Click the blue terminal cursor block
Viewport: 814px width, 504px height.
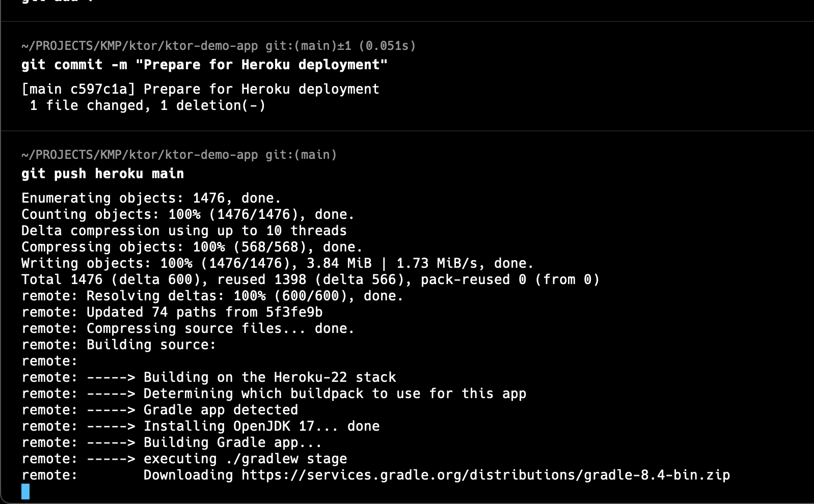[25, 491]
